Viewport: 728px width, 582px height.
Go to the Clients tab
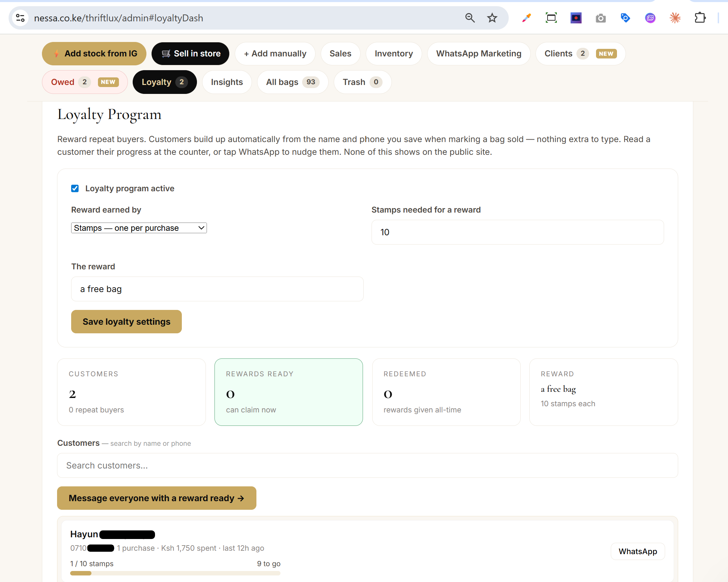[580, 54]
